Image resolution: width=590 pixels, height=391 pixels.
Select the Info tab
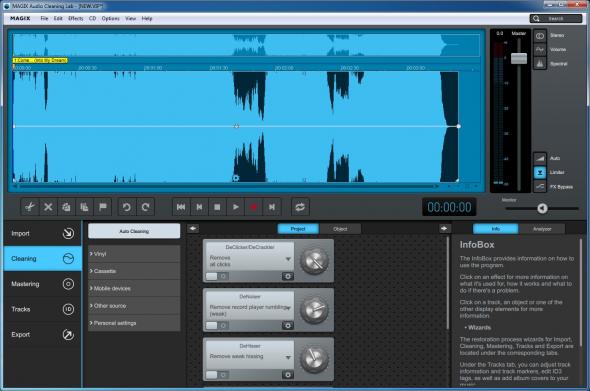(496, 229)
